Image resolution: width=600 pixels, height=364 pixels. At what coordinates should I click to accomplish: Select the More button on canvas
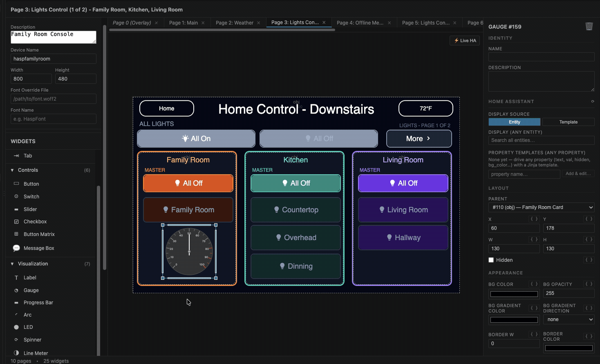coord(419,138)
